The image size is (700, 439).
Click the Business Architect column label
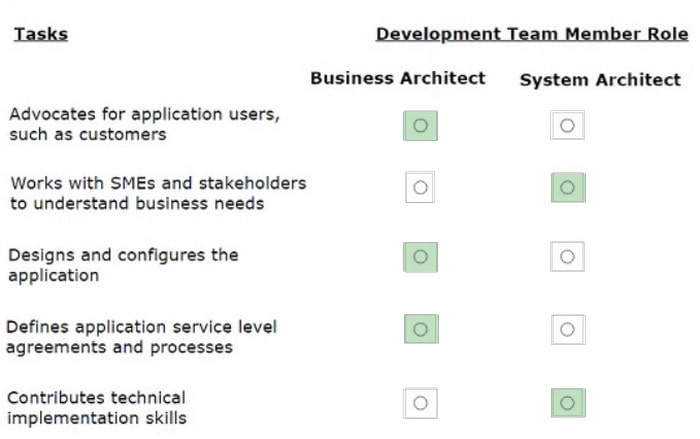[398, 78]
